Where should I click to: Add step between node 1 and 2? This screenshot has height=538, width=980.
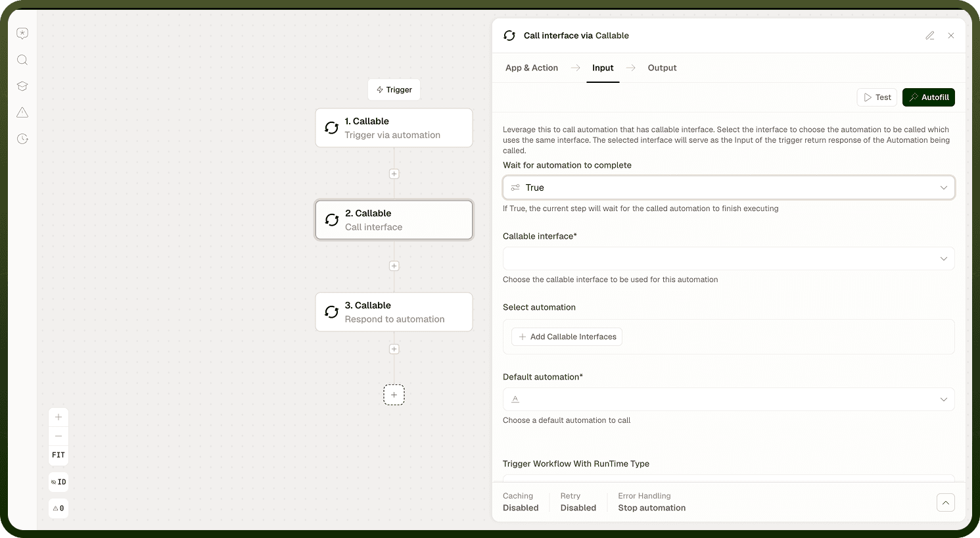coord(394,174)
